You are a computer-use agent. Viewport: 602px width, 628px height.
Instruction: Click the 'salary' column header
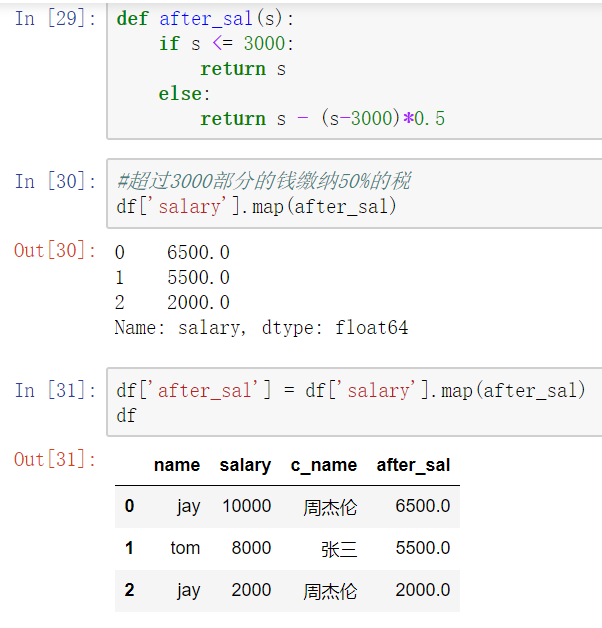245,465
